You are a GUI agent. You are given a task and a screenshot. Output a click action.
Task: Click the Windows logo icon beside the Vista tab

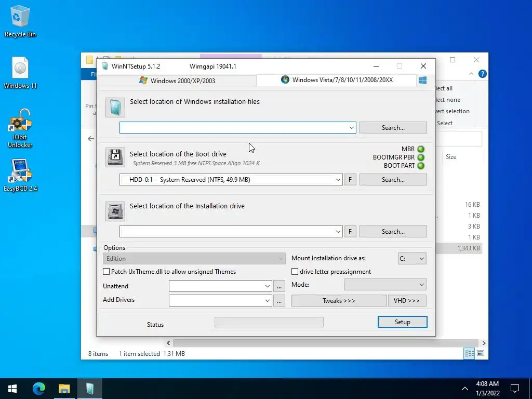pyautogui.click(x=422, y=81)
